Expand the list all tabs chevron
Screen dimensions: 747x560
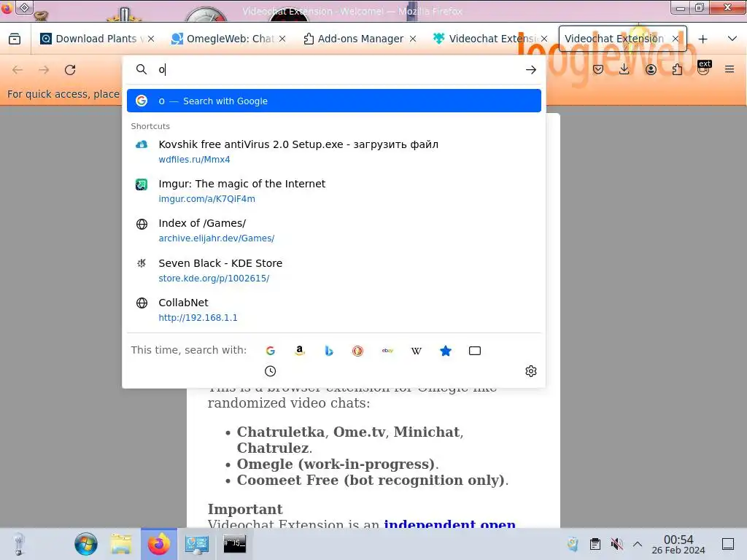click(732, 39)
